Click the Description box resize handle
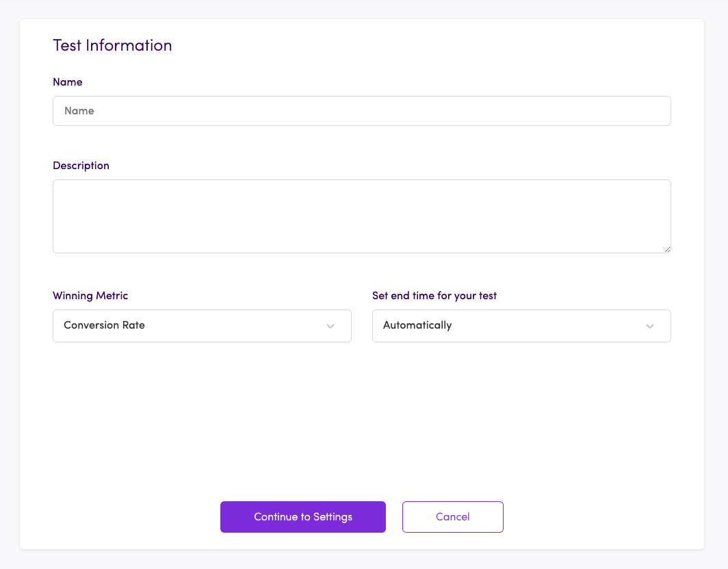The width and height of the screenshot is (728, 569). (667, 249)
